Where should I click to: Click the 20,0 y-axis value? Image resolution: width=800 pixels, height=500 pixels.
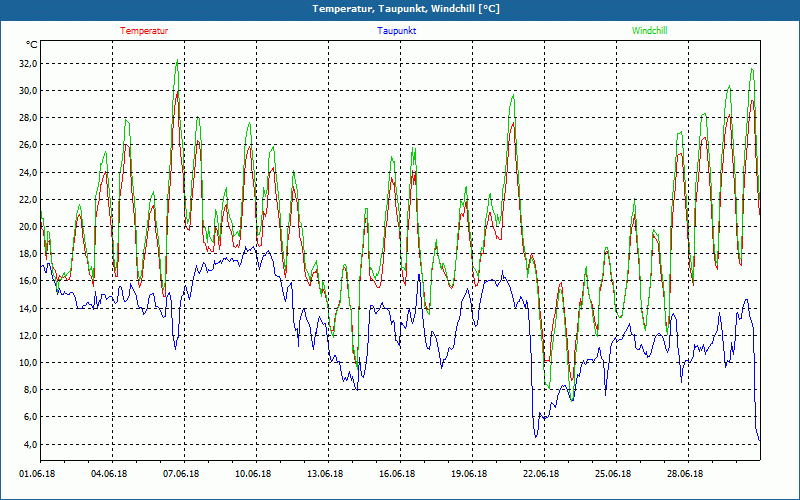coord(29,227)
